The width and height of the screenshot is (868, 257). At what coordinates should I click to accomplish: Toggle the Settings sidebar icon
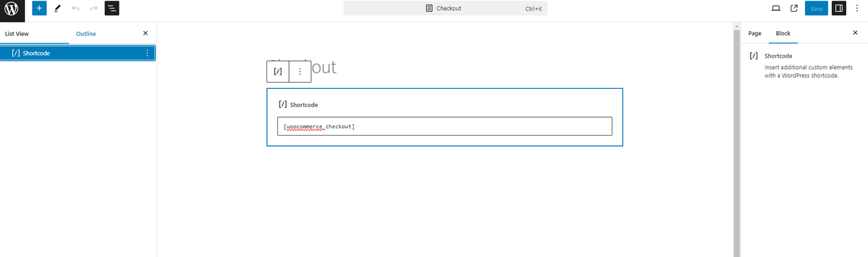[x=839, y=9]
